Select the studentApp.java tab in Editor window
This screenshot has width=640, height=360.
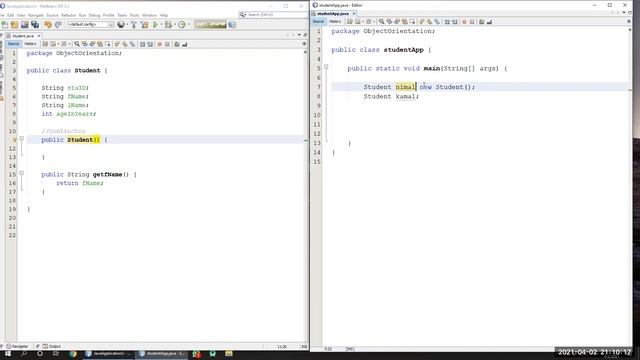click(x=333, y=13)
